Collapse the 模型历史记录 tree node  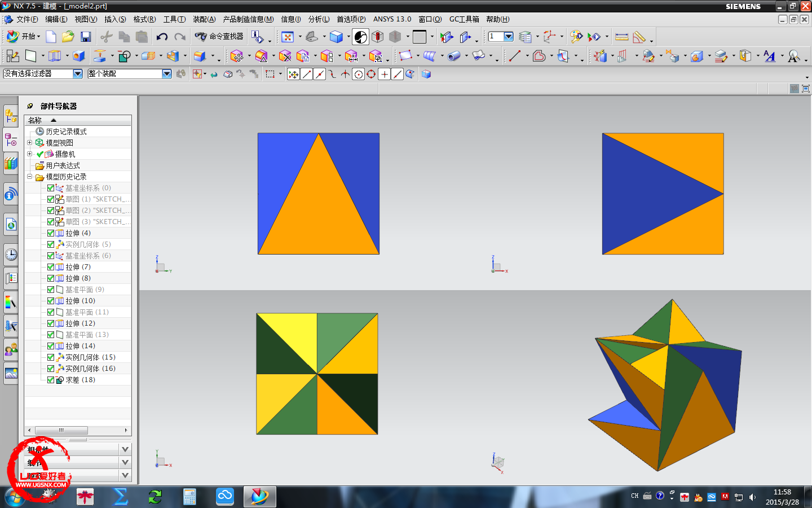[x=30, y=177]
